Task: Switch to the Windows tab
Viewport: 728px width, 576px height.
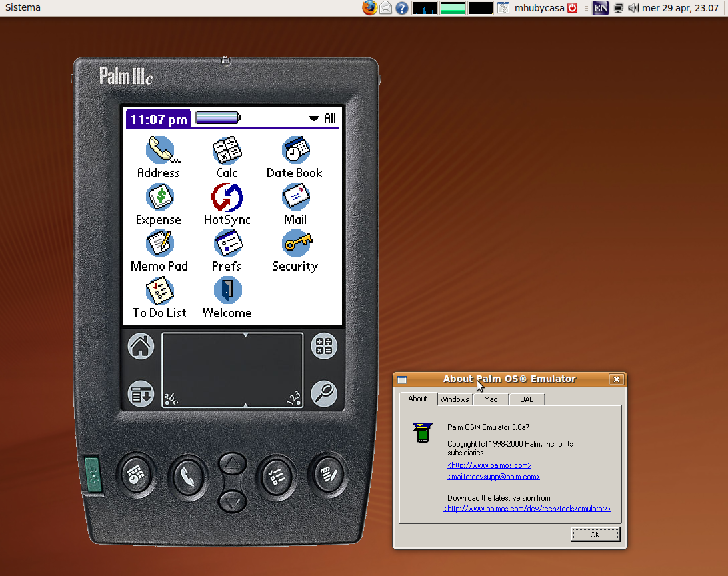Action: coord(455,399)
